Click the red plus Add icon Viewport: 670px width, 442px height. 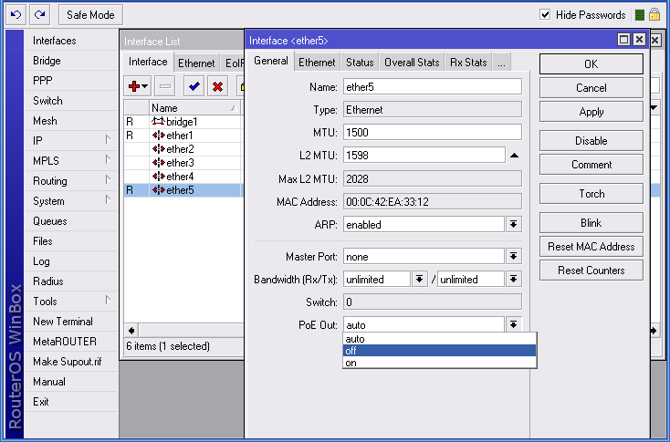[134, 87]
